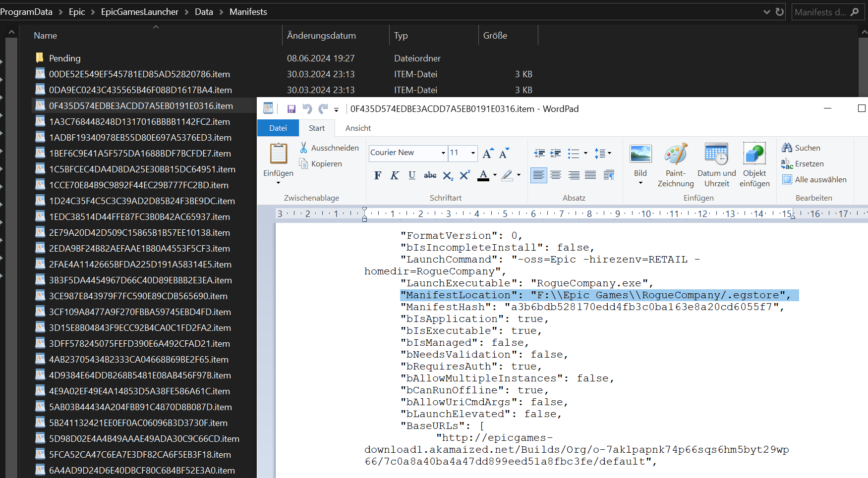Open Ersetzen to replace text
The width and height of the screenshot is (868, 478).
803,163
